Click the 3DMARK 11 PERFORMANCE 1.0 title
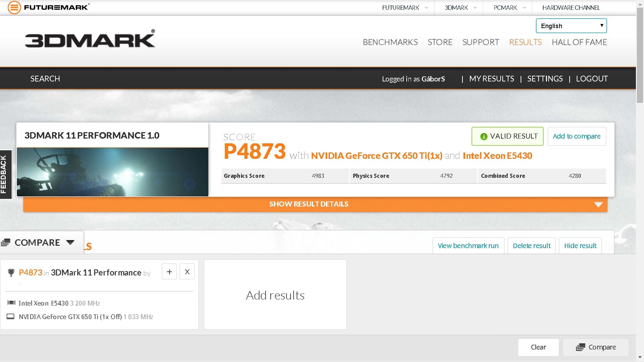 (92, 136)
